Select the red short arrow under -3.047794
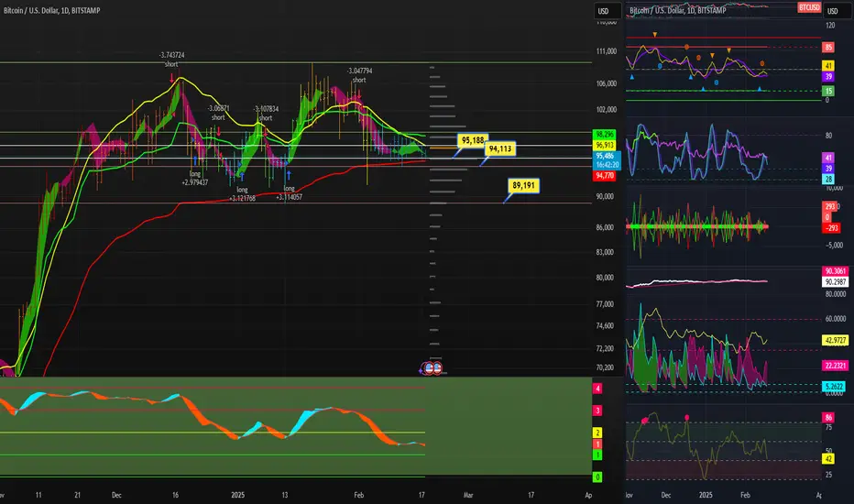The width and height of the screenshot is (854, 504). (359, 94)
